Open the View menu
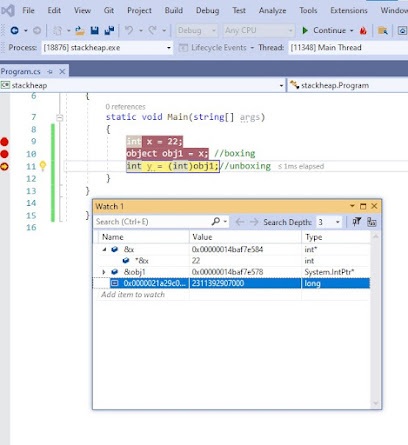The width and height of the screenshot is (408, 445). (x=82, y=10)
